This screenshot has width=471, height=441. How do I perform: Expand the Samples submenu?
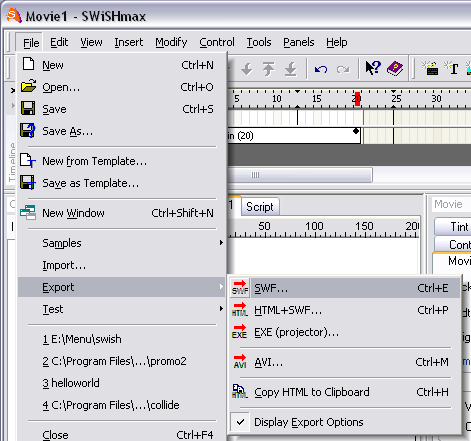pos(122,243)
